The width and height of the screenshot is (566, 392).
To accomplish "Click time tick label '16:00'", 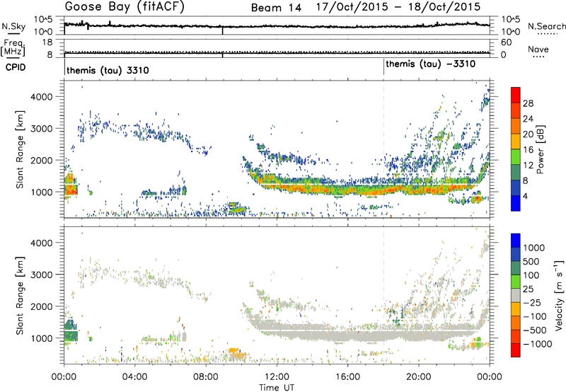I will [x=347, y=377].
